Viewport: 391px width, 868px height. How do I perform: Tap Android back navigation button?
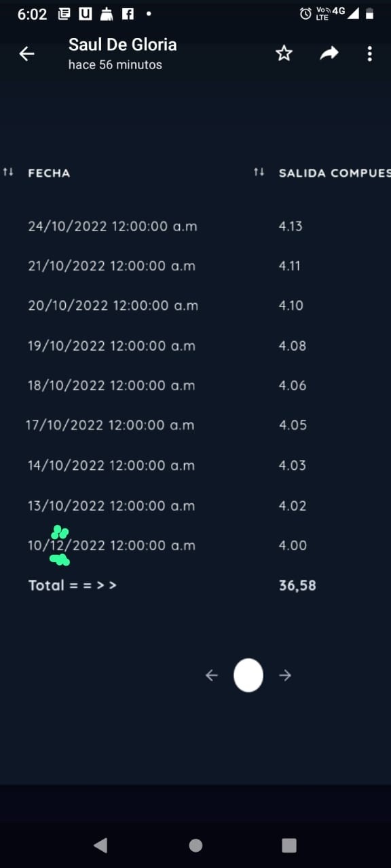[x=100, y=845]
